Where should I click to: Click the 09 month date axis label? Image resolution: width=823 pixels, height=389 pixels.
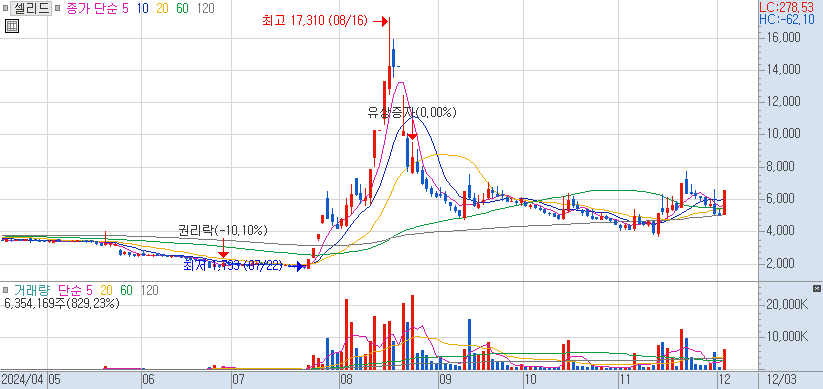tap(445, 379)
